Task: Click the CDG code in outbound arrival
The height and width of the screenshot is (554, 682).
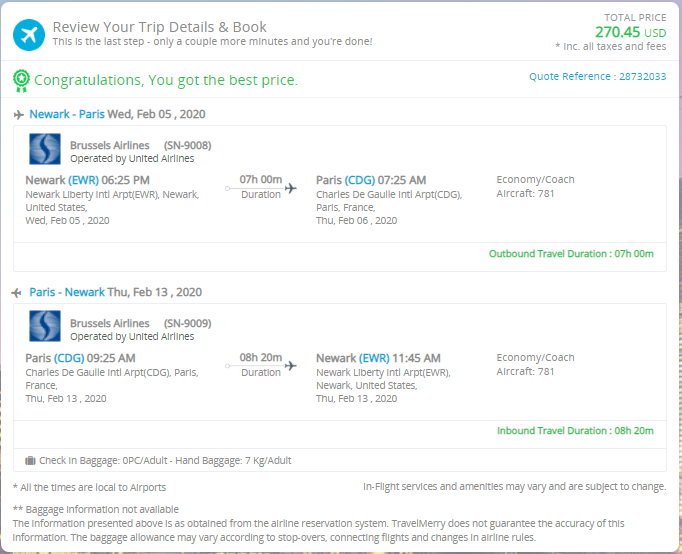Action: (360, 180)
